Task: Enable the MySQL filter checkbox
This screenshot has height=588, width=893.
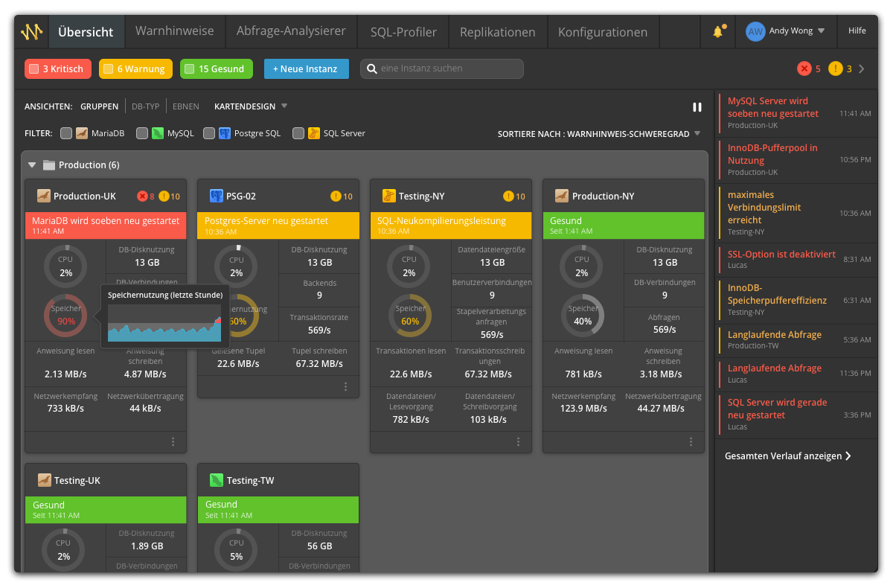Action: pyautogui.click(x=142, y=133)
